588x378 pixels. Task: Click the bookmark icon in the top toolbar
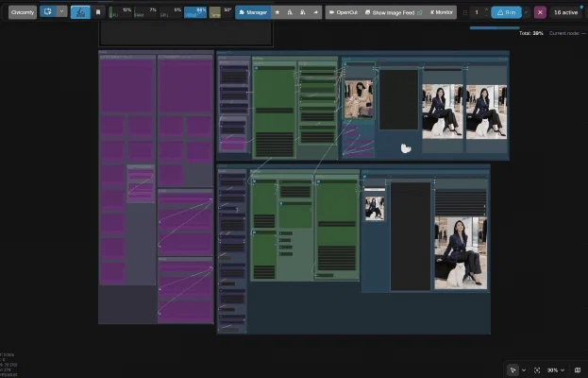[98, 12]
